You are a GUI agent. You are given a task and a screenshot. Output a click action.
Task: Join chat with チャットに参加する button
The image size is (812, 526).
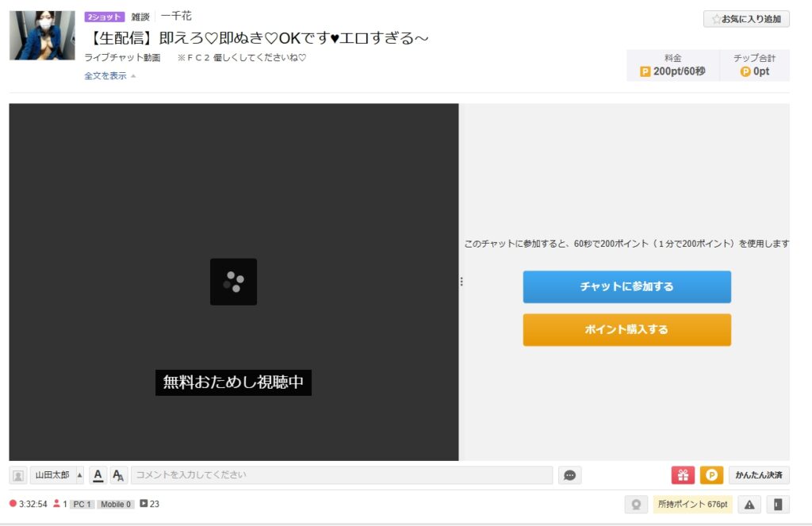(626, 286)
